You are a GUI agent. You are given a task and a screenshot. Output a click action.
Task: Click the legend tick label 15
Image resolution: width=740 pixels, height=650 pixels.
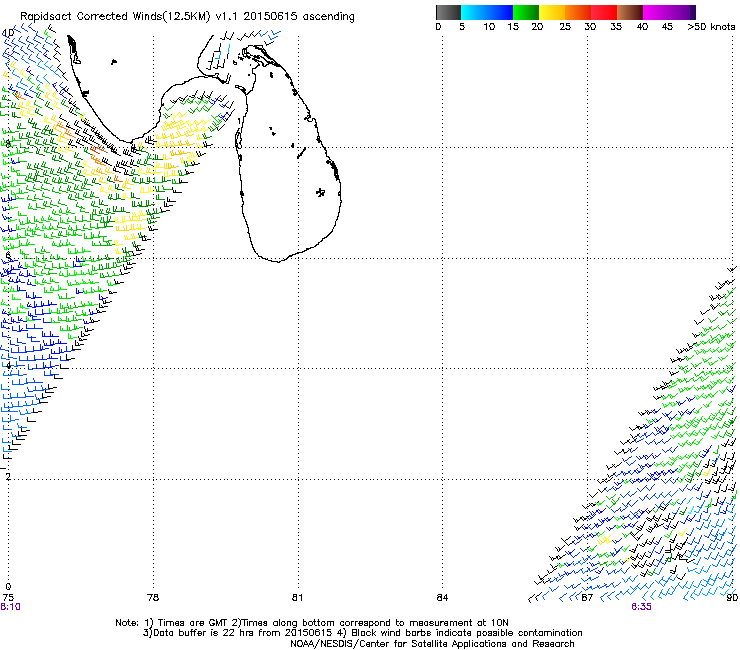513,27
